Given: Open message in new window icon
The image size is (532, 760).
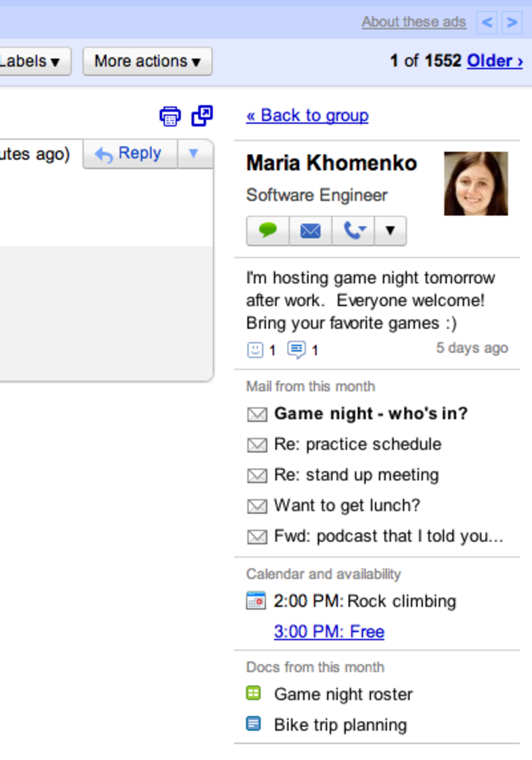Looking at the screenshot, I should point(202,116).
